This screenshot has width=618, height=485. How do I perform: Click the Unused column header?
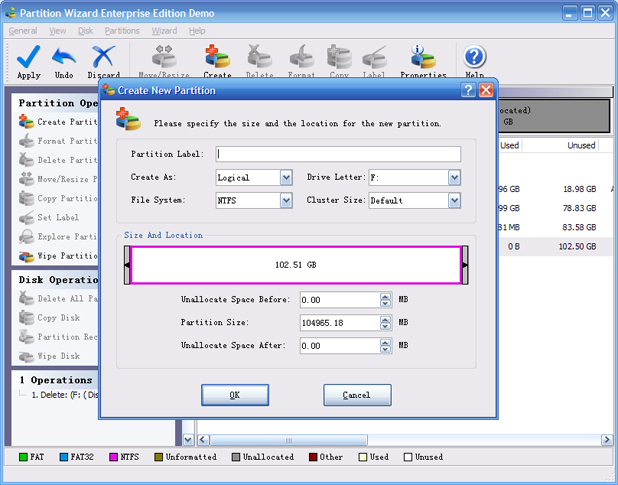point(581,145)
